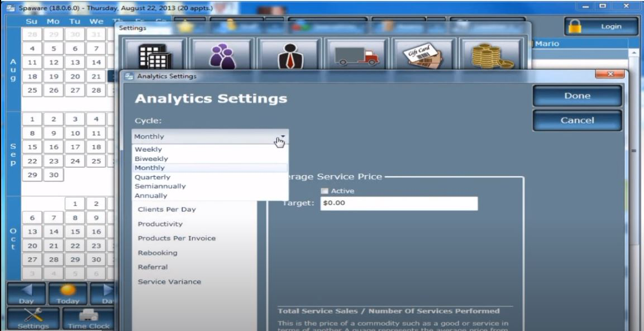Open the purple clients group icon

click(222, 55)
